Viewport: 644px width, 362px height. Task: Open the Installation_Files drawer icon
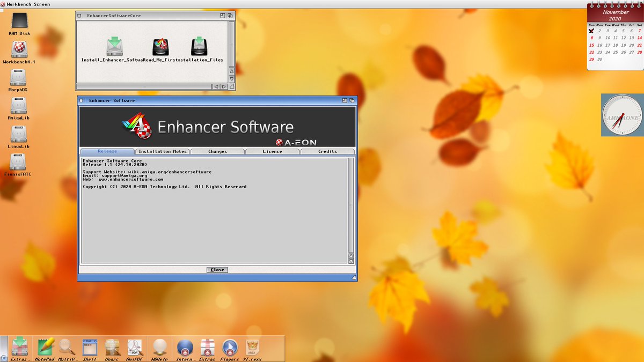199,46
